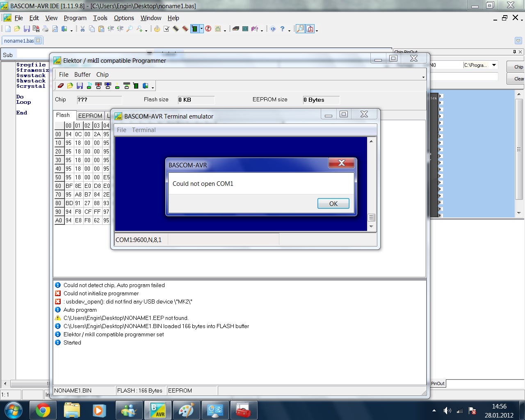
Task: Click the Terminal emulator icon in main toolbar
Action: 236,29
